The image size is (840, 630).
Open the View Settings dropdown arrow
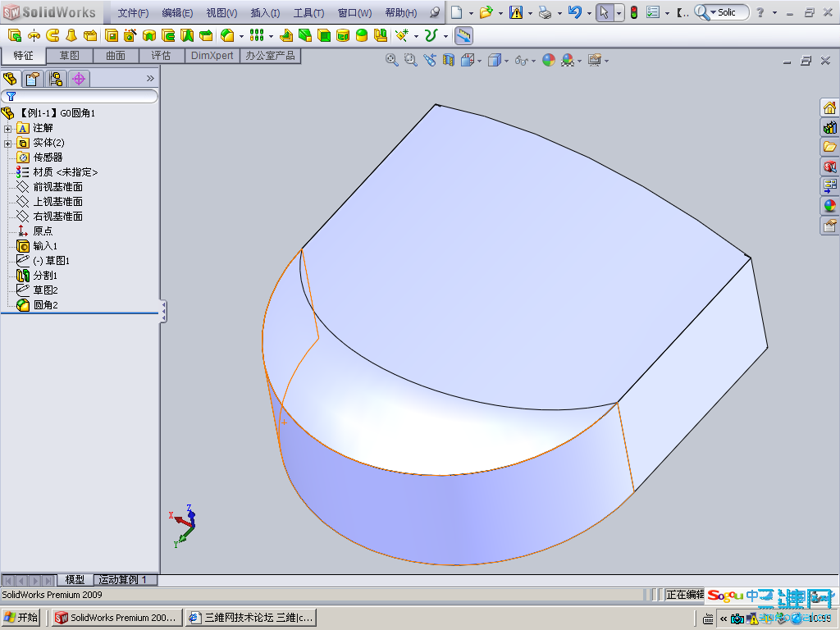[x=606, y=61]
